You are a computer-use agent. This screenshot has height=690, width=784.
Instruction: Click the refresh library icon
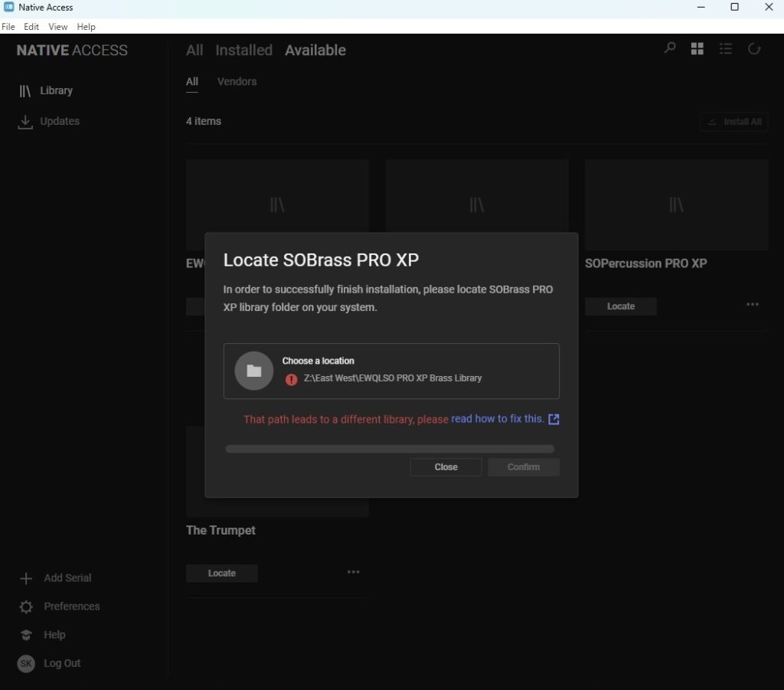click(754, 49)
